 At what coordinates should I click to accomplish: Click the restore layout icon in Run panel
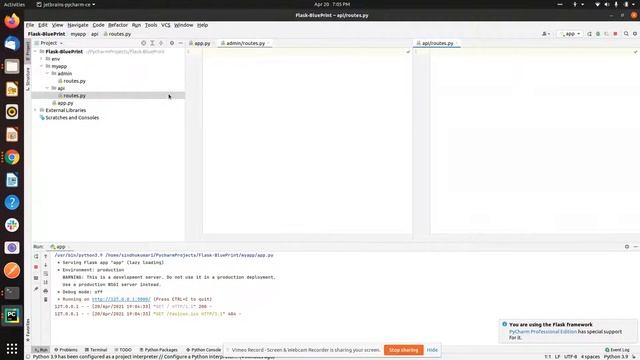pyautogui.click(x=36, y=278)
